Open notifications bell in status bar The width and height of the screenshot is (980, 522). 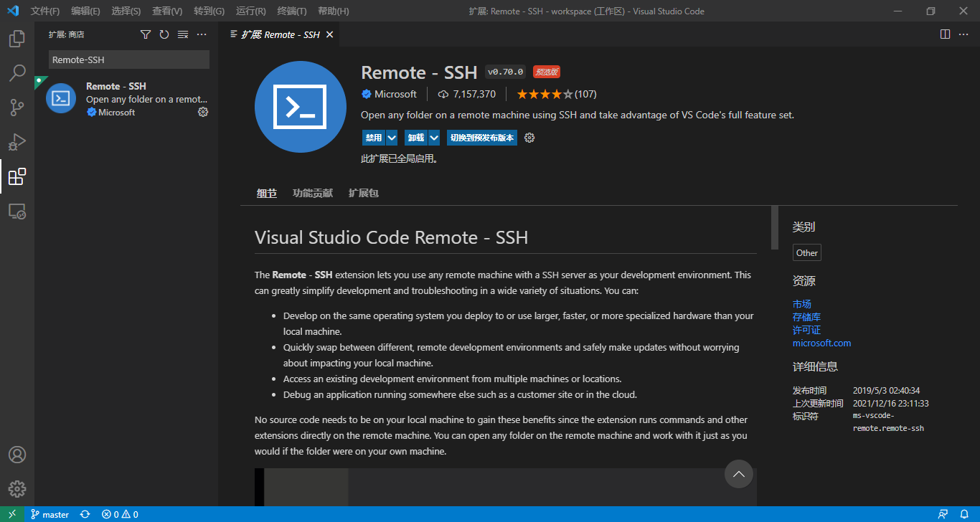click(964, 514)
